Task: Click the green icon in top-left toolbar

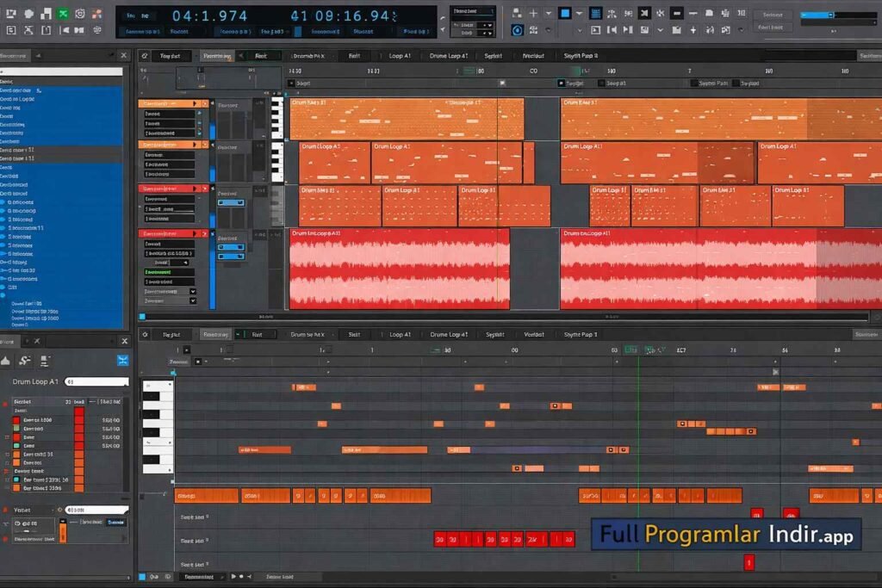Action: tap(63, 14)
